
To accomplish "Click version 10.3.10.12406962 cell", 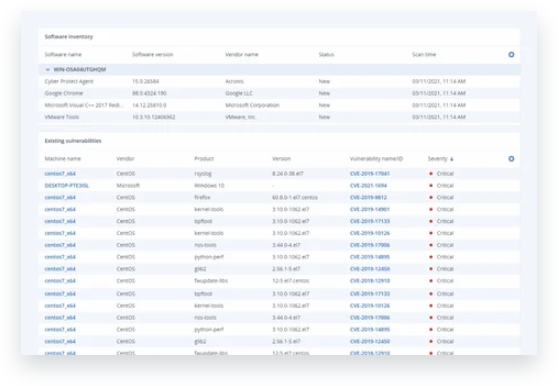I will [x=154, y=117].
